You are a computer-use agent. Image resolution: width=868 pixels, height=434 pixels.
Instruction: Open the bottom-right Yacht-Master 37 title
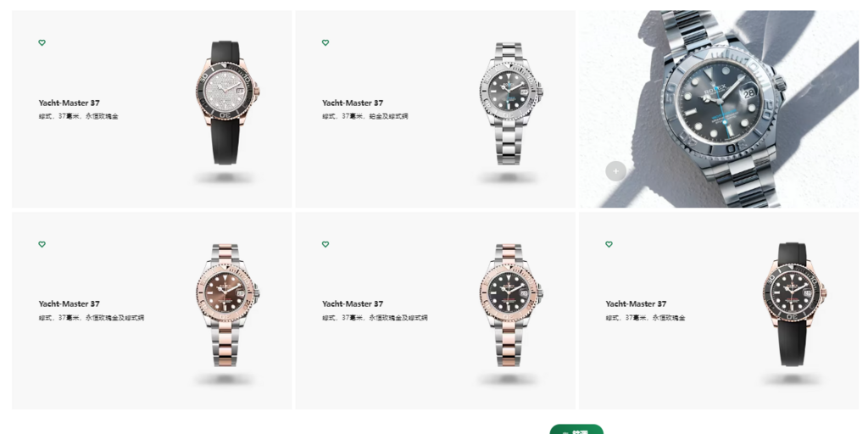tap(636, 304)
